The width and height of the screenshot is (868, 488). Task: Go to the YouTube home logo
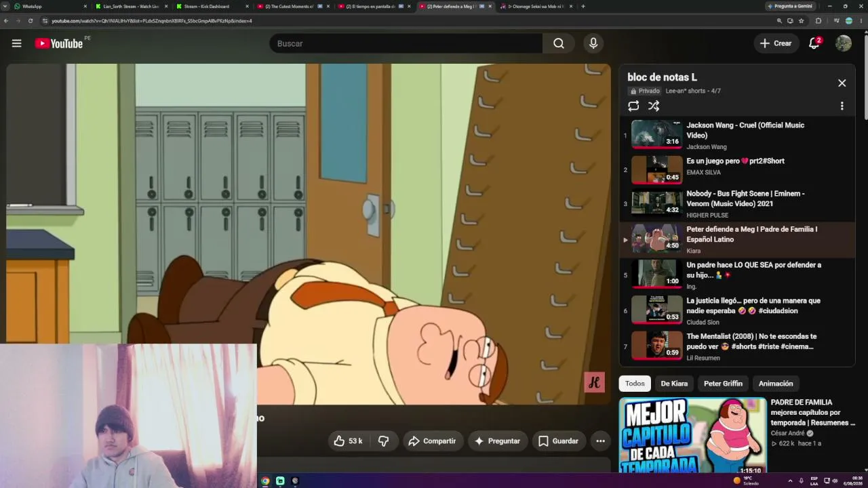click(x=59, y=43)
